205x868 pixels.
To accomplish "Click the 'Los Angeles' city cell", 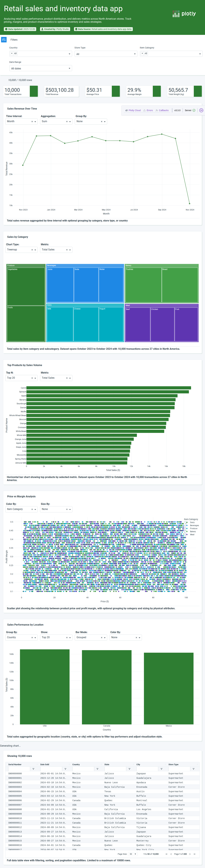I will pos(143,809).
